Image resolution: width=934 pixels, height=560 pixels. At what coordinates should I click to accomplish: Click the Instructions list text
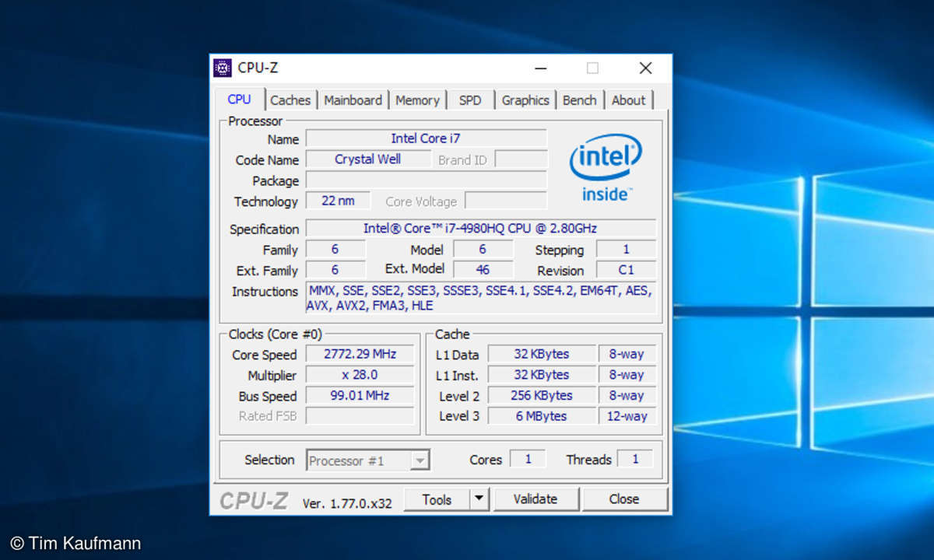point(480,299)
